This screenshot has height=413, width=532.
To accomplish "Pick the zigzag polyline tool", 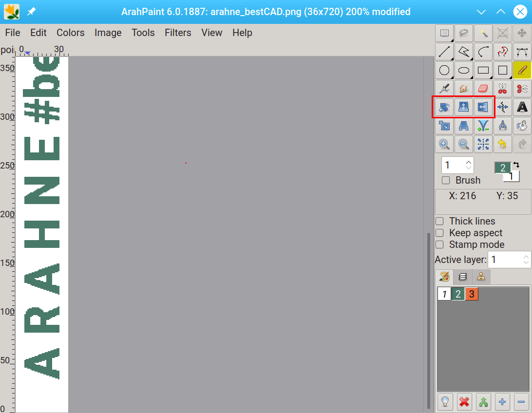I will pyautogui.click(x=464, y=52).
